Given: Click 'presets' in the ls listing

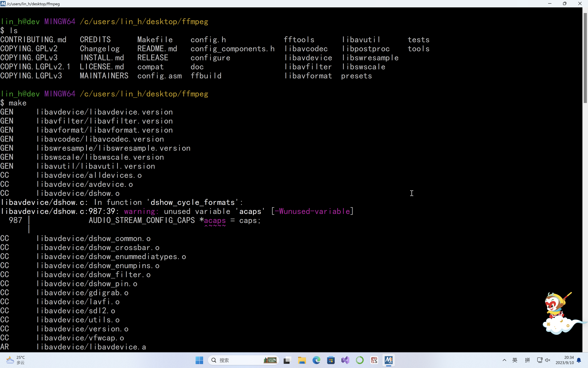Looking at the screenshot, I should click(x=357, y=76).
